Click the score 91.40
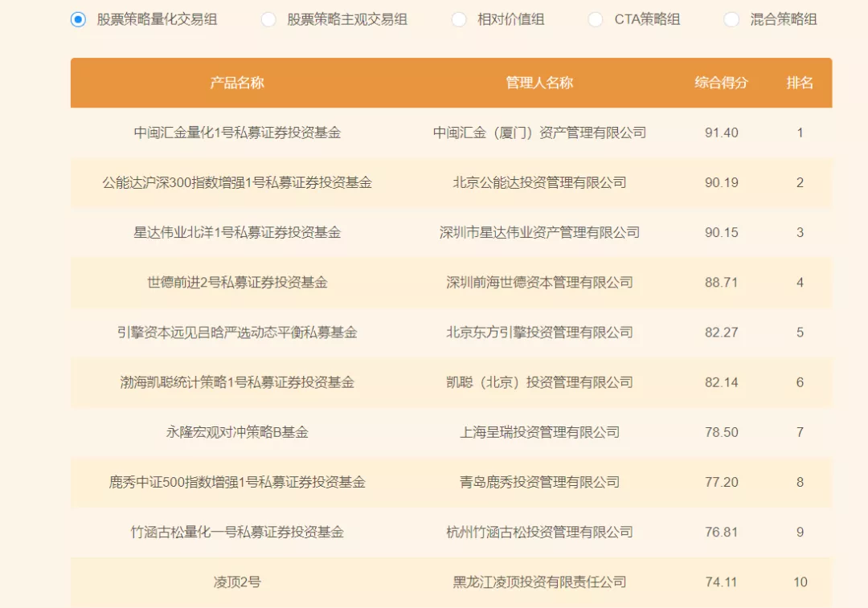This screenshot has width=868, height=608. point(721,133)
